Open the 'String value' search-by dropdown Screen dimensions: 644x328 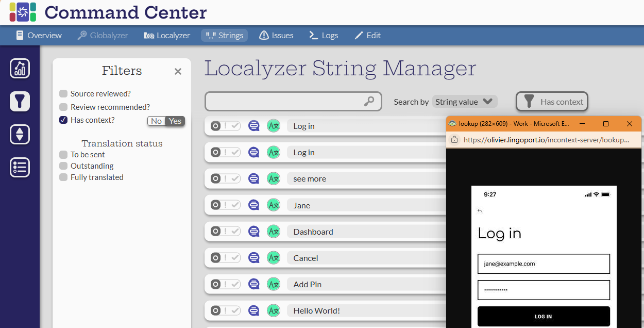(464, 102)
